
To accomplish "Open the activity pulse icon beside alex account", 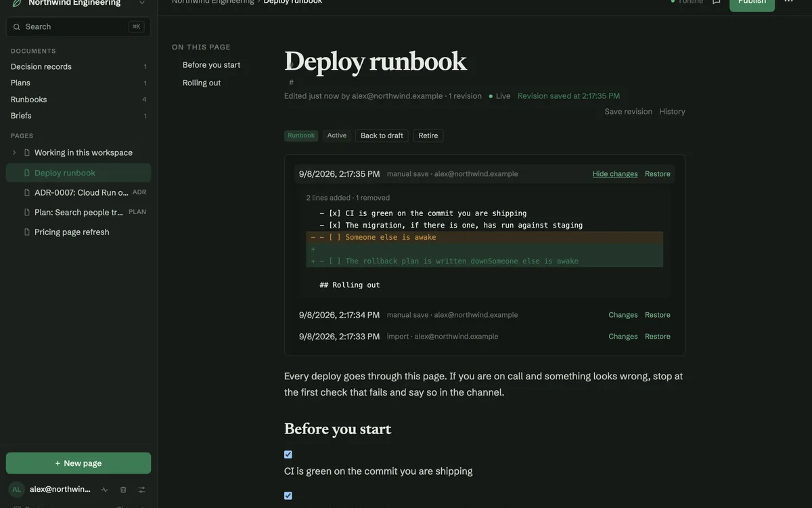I will (105, 490).
